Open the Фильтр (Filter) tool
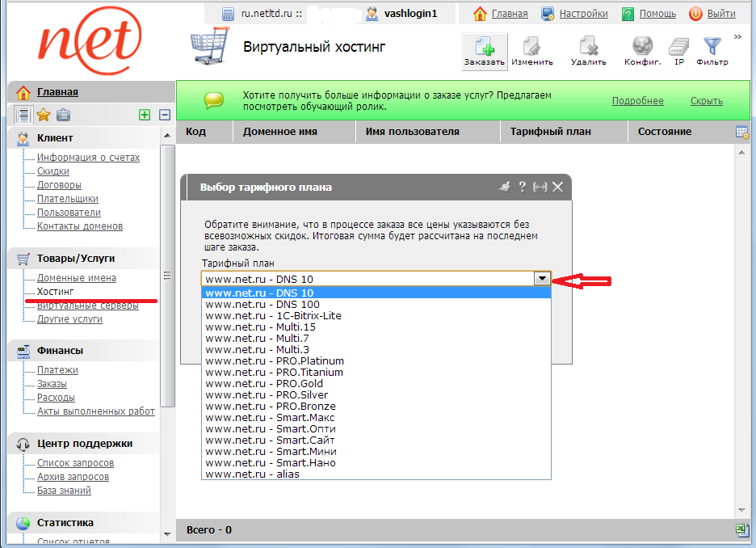 pos(712,51)
